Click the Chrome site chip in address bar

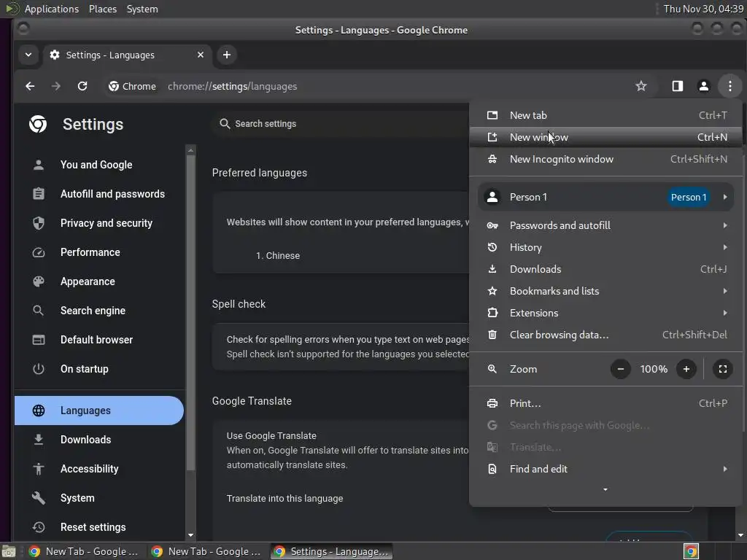click(x=133, y=86)
